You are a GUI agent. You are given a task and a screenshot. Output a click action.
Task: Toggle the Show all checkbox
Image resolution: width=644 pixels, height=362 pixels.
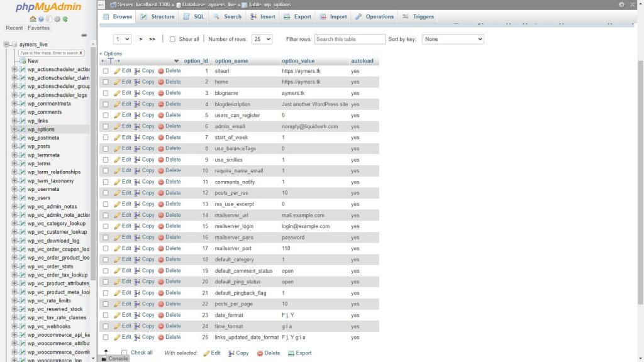172,39
